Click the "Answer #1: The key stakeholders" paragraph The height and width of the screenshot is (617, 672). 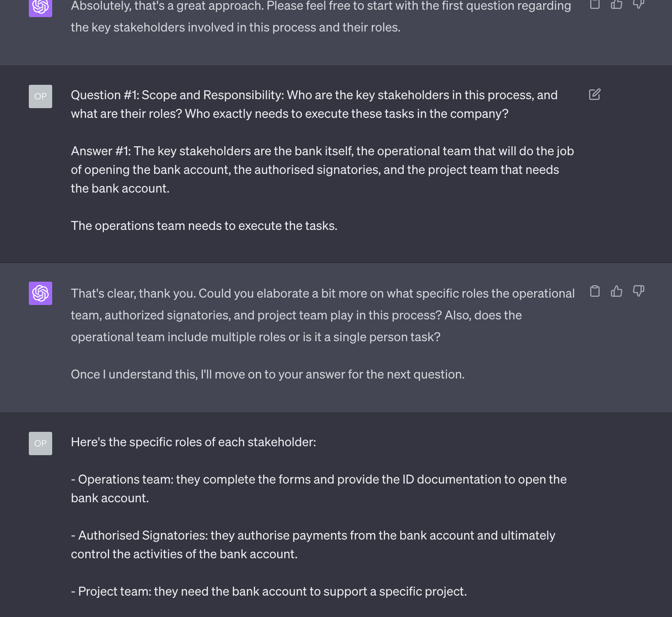322,170
